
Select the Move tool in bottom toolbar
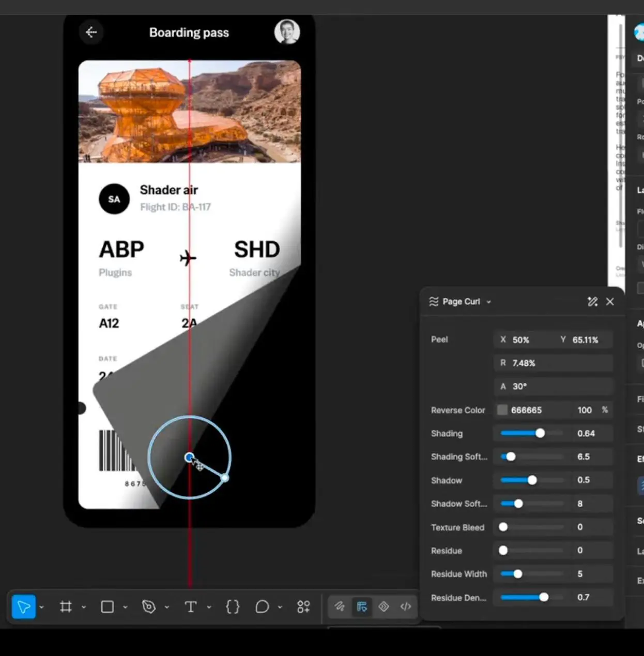[x=24, y=606]
